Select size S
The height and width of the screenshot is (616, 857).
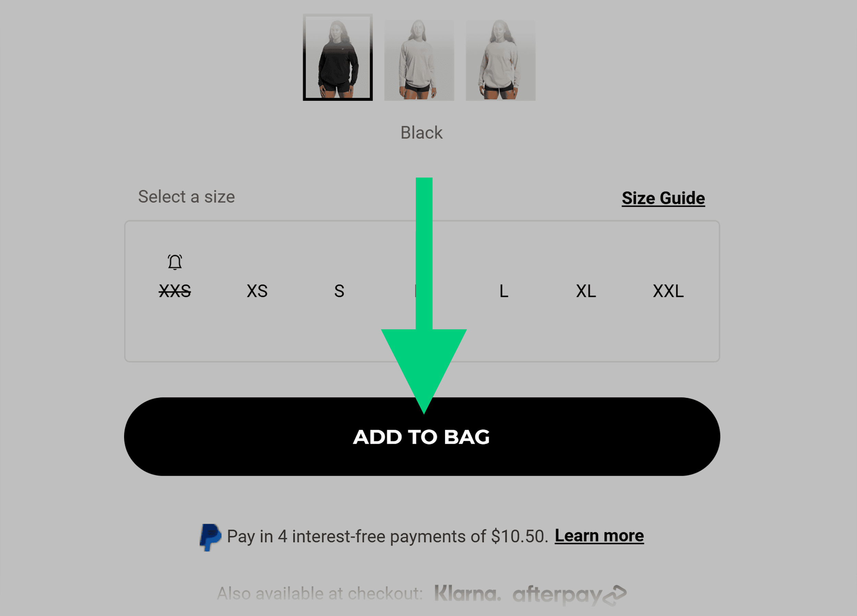coord(339,290)
